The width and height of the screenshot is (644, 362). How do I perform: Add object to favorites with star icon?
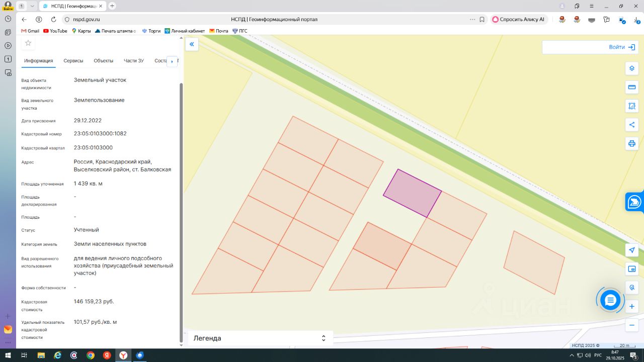(28, 43)
